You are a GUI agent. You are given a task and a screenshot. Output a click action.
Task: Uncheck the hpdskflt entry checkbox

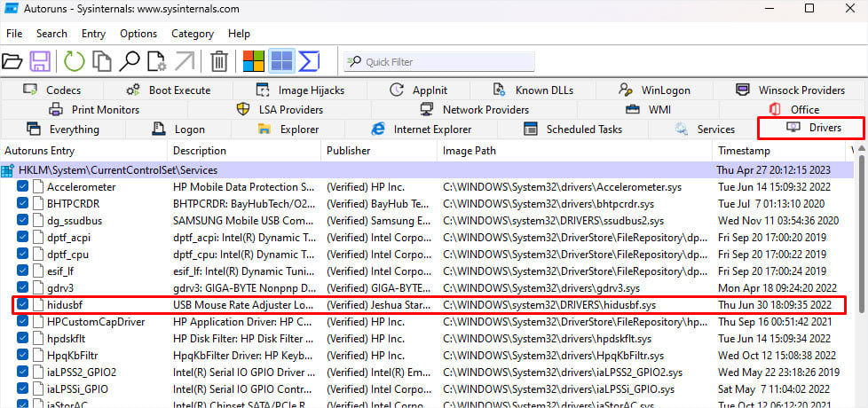click(x=23, y=338)
